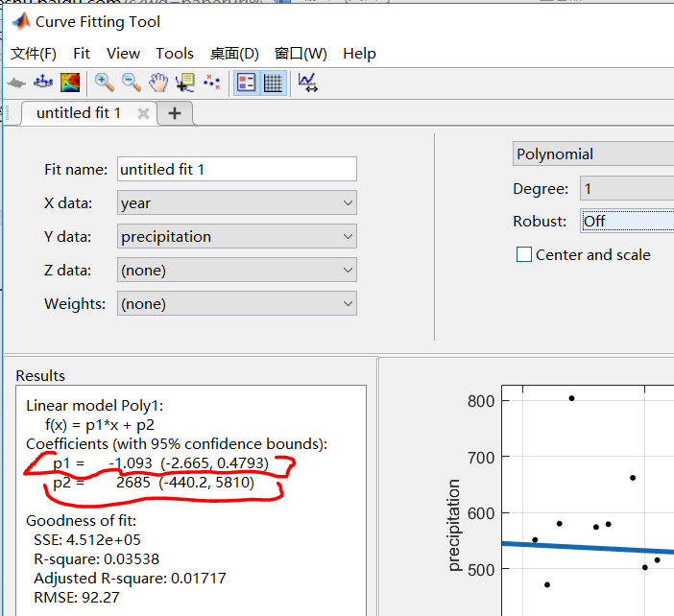Open the Fit menu

[82, 54]
